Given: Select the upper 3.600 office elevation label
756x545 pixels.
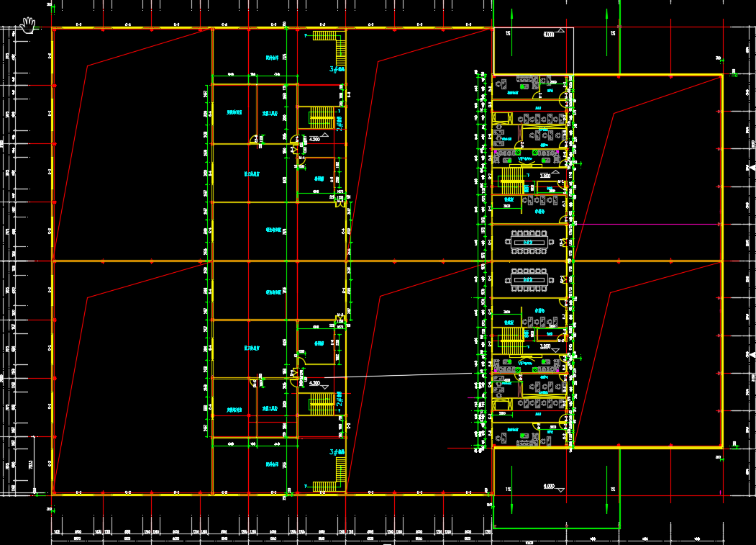Looking at the screenshot, I should 545,175.
